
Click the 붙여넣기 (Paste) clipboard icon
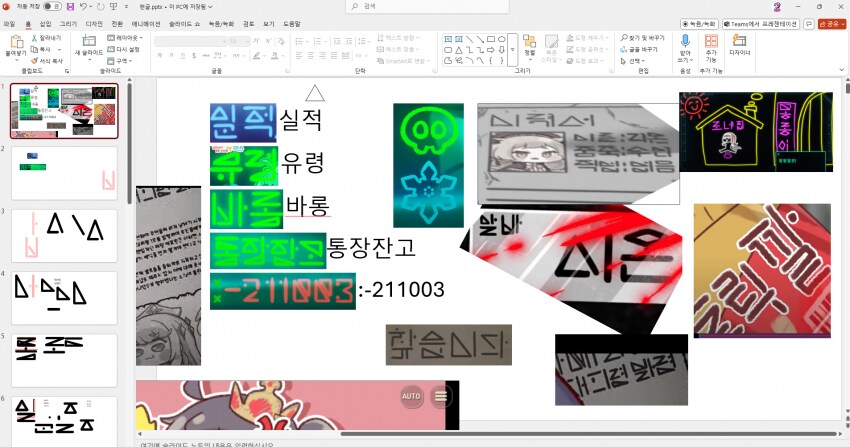pyautogui.click(x=16, y=42)
